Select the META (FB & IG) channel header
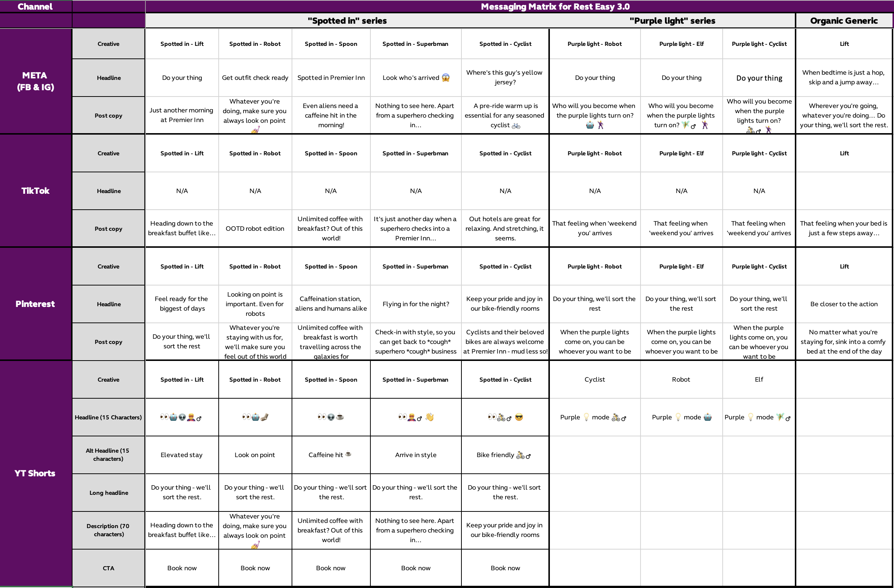 [x=35, y=81]
